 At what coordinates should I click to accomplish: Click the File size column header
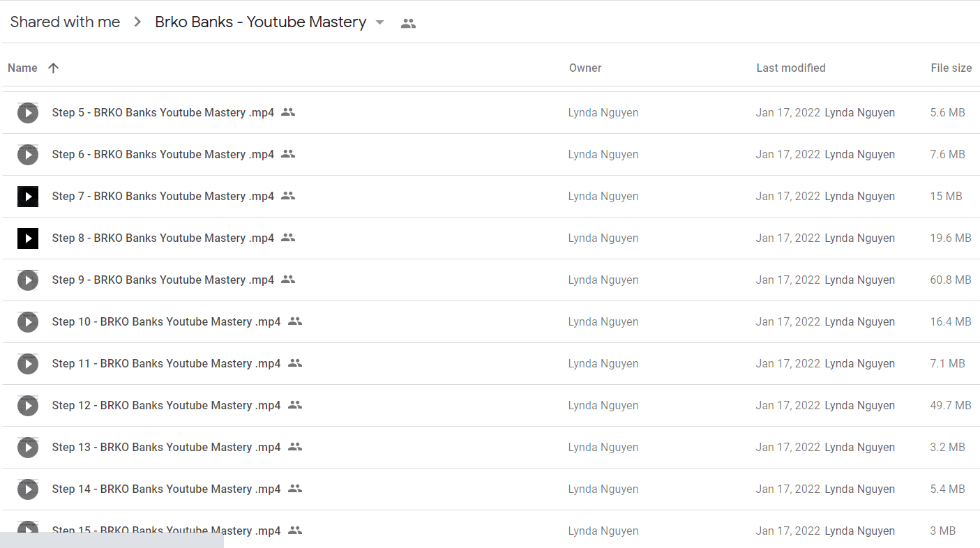tap(951, 68)
